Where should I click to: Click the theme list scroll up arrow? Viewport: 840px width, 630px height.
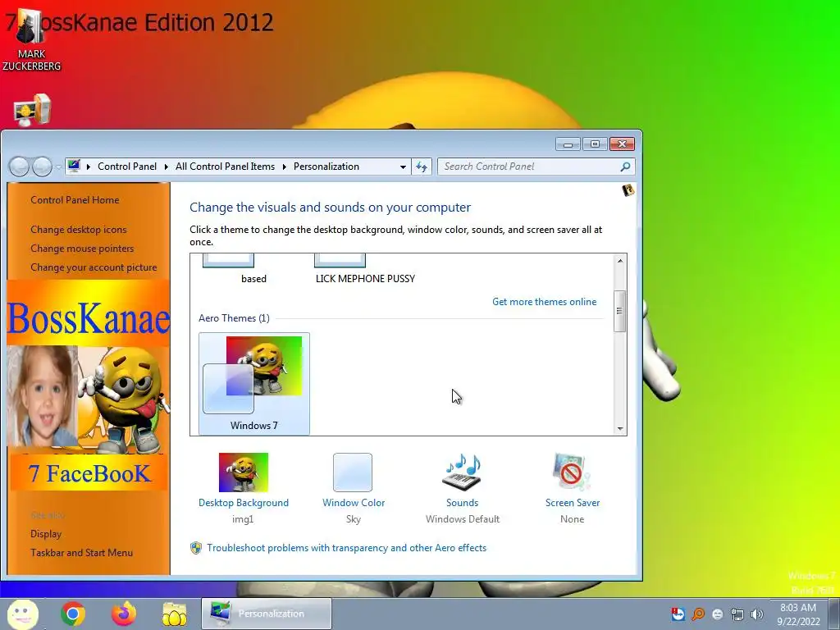pyautogui.click(x=620, y=261)
